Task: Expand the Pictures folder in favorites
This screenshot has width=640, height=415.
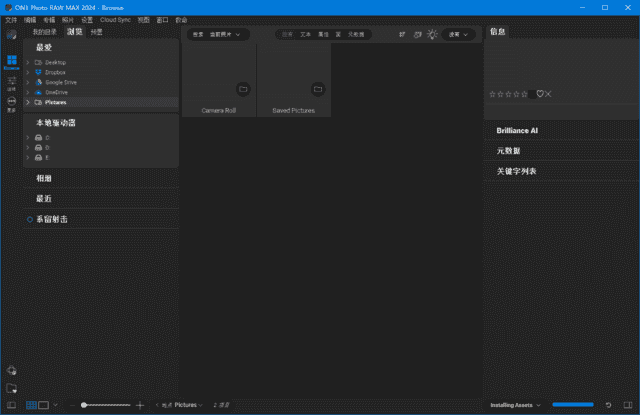Action: point(28,102)
